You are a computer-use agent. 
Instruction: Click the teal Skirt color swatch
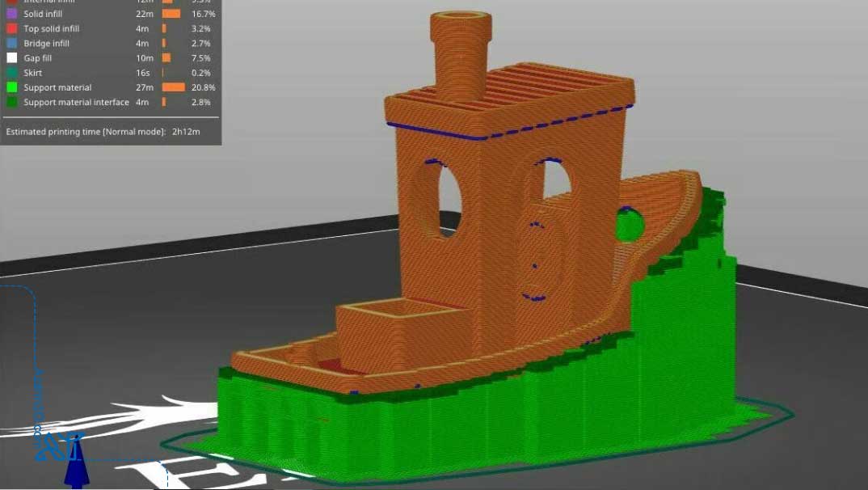[11, 73]
